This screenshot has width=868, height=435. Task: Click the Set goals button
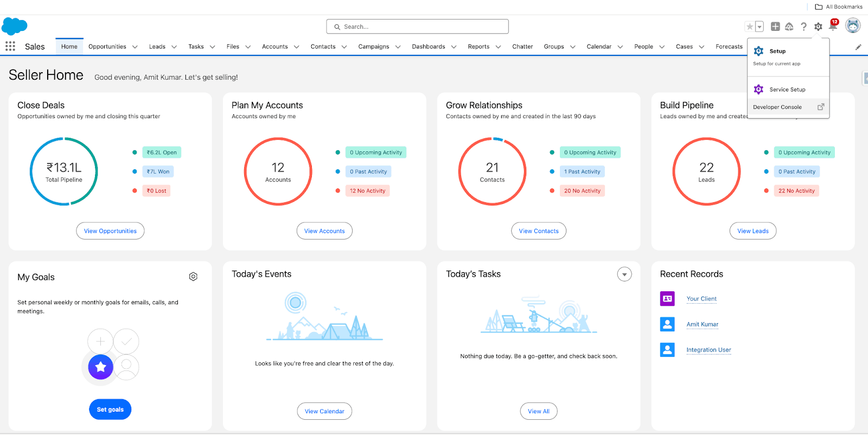[110, 410]
